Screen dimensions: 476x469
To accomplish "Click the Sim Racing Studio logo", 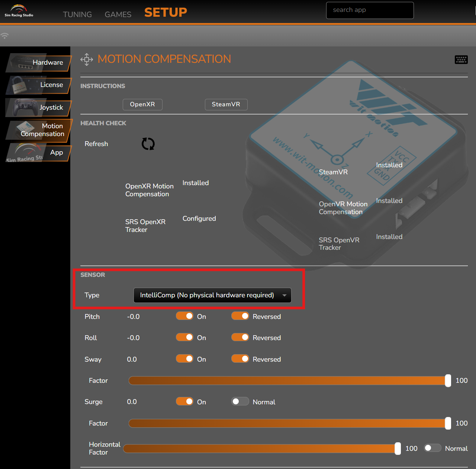I will (x=19, y=11).
